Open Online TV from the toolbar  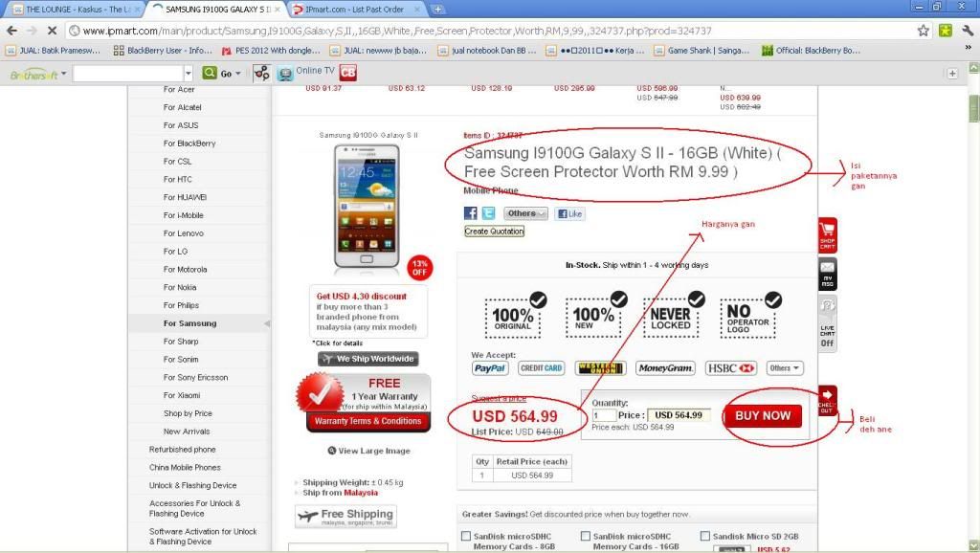(306, 71)
